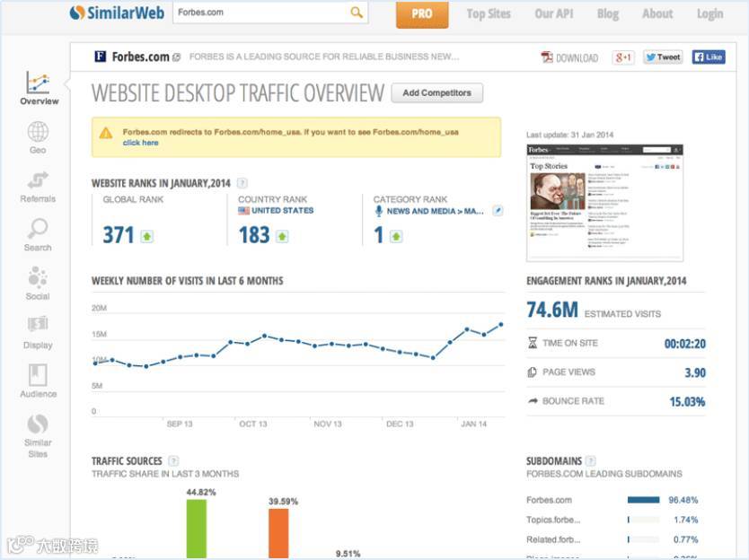Open help icon next to Subdomains
Image resolution: width=749 pixels, height=560 pixels.
[x=591, y=460]
